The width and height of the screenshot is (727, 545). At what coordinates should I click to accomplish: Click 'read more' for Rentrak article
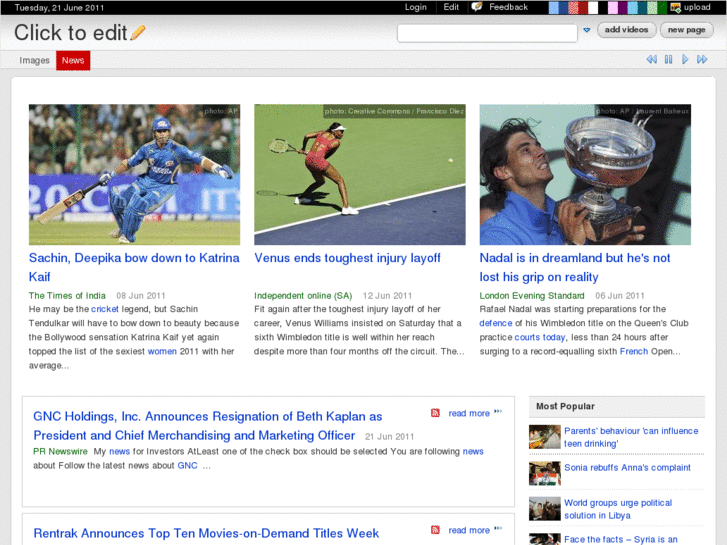point(469,530)
